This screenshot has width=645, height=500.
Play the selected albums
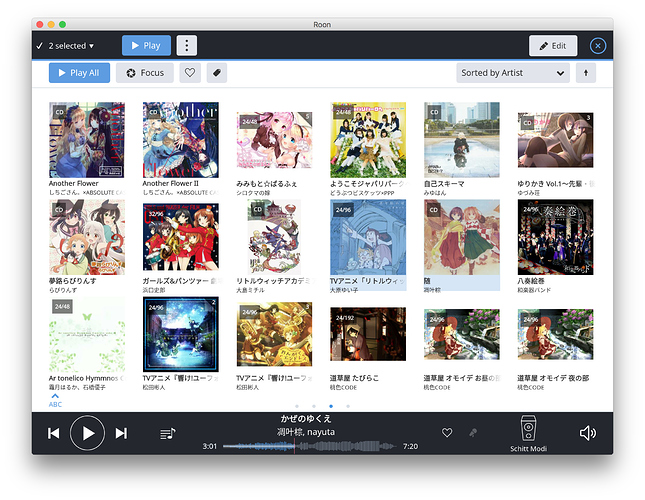coord(146,45)
